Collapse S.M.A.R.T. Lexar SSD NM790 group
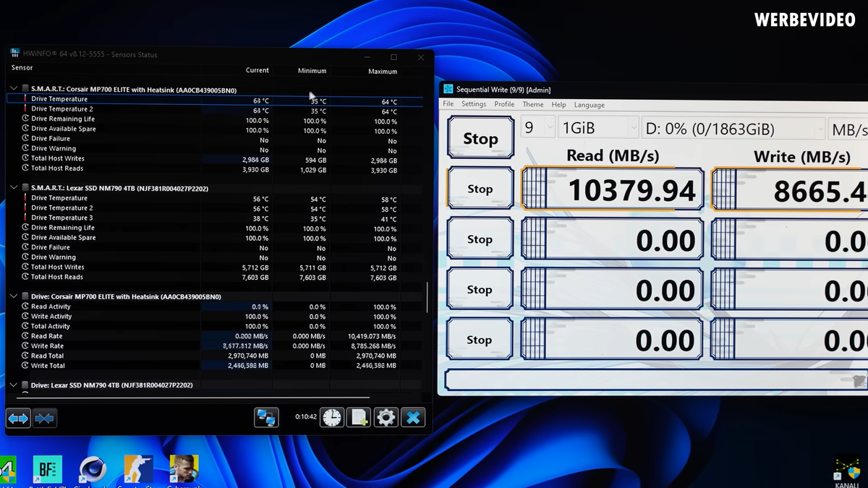The height and width of the screenshot is (488, 868). 14,188
